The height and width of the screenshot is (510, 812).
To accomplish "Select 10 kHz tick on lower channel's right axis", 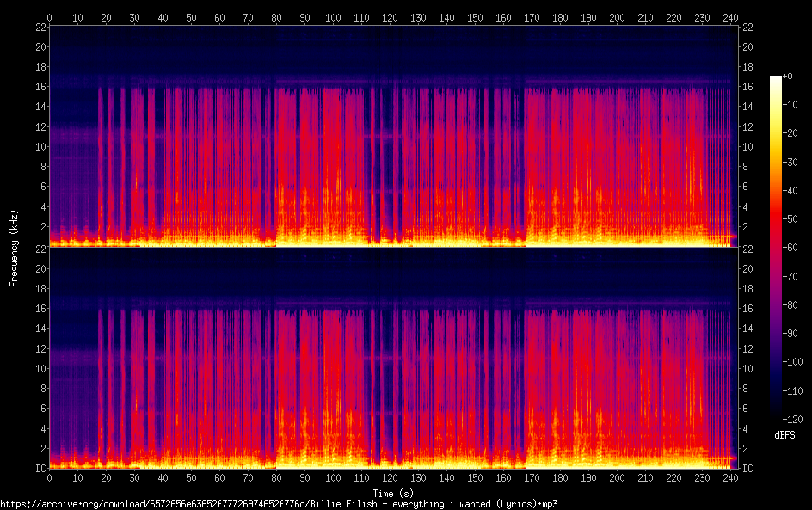I will tap(747, 368).
